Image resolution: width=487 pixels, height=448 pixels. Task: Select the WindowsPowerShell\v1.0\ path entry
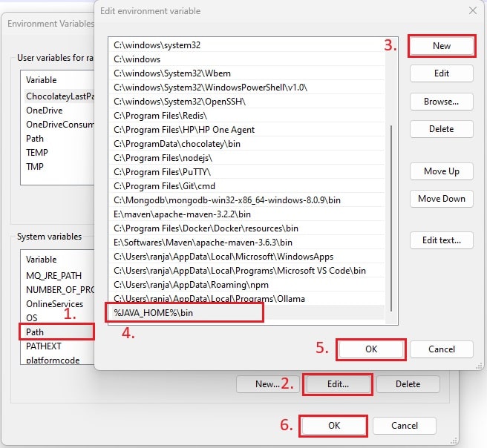pyautogui.click(x=246, y=88)
